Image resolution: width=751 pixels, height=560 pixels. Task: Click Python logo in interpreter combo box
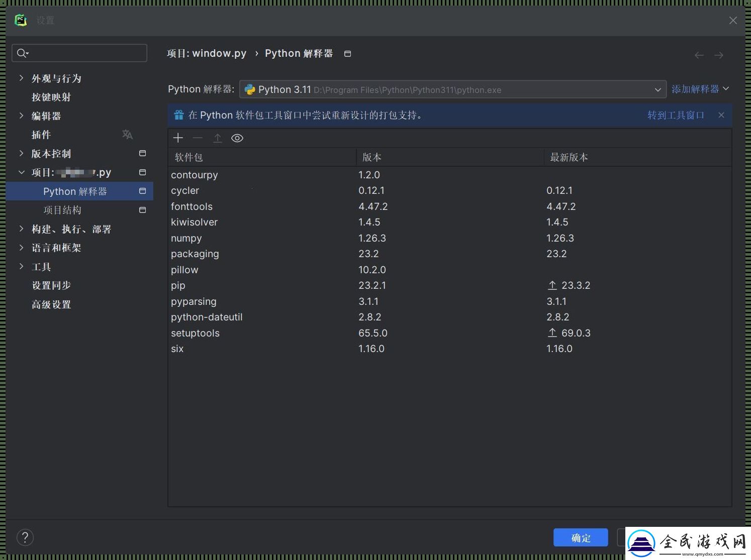pos(250,90)
